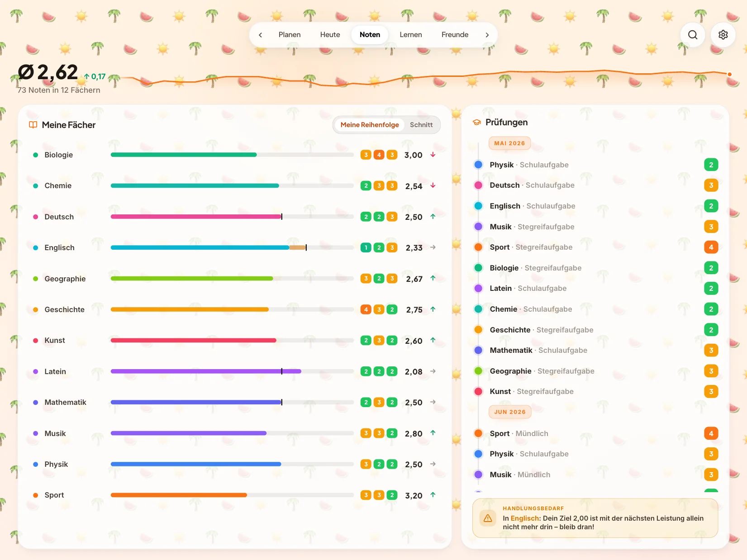Open the Lernen tab

tap(411, 35)
